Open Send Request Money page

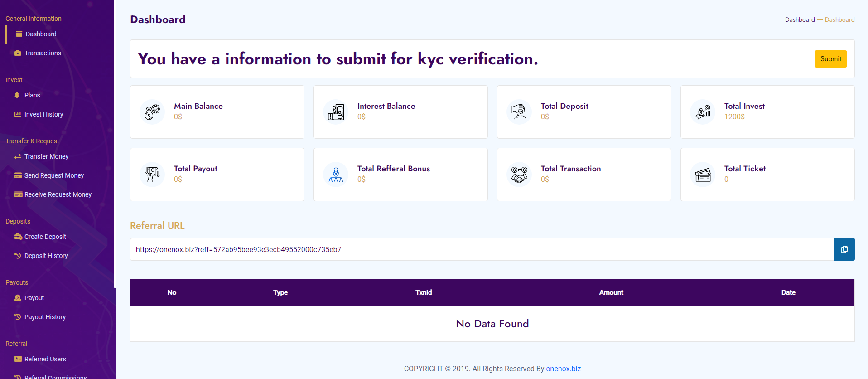(54, 175)
